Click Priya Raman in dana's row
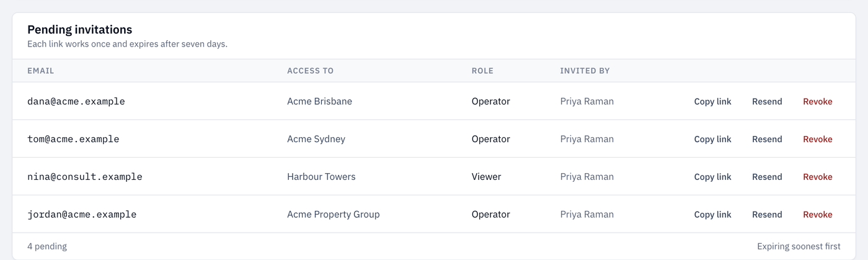This screenshot has height=260, width=868. click(x=587, y=102)
